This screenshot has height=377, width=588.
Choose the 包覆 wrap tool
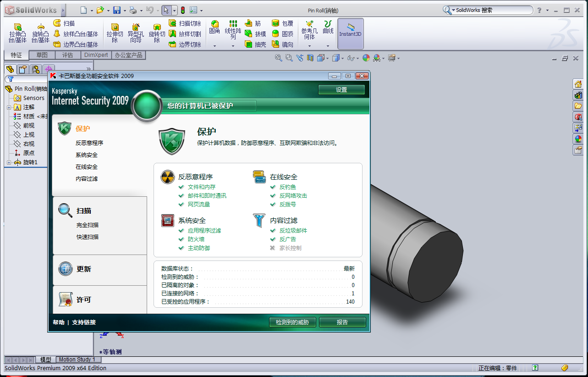(x=282, y=23)
